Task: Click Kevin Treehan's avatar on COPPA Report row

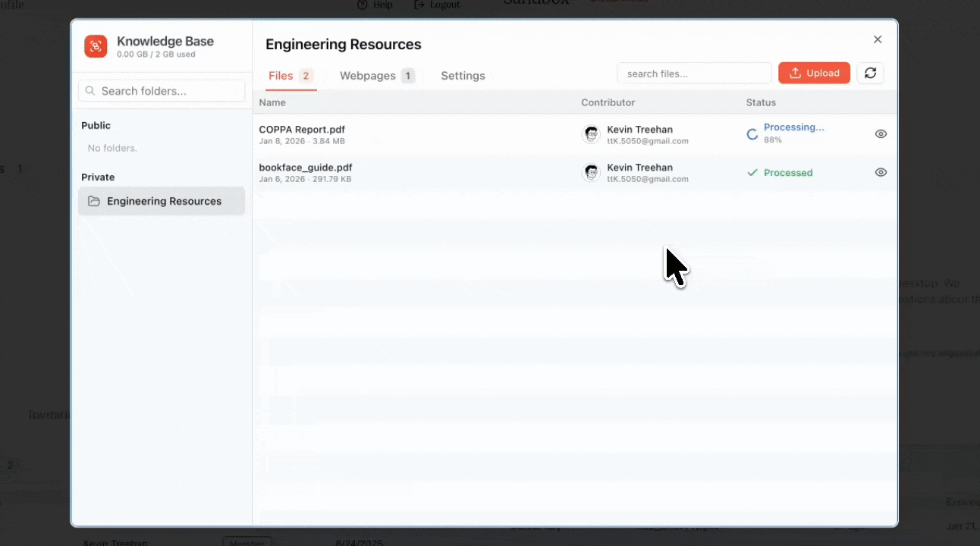Action: [x=591, y=134]
